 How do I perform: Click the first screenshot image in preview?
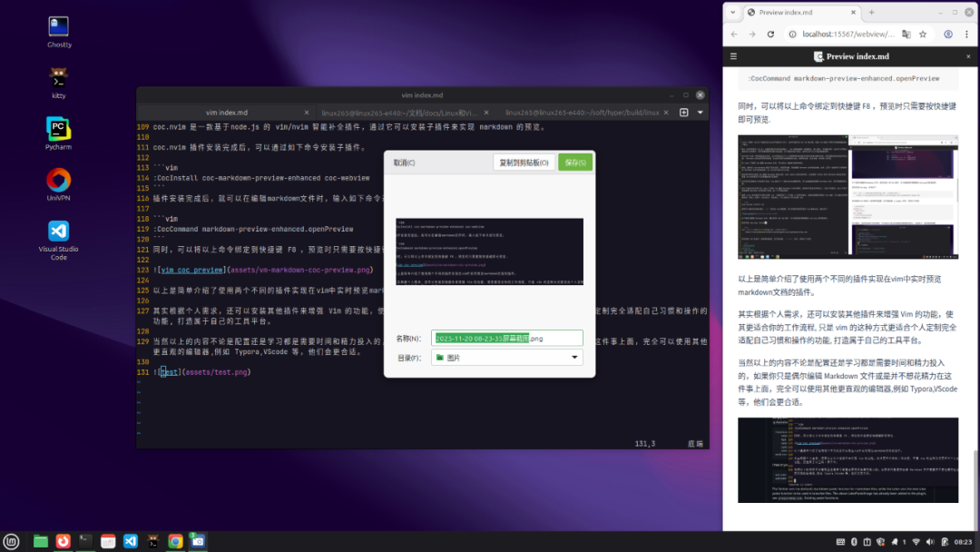pos(848,197)
